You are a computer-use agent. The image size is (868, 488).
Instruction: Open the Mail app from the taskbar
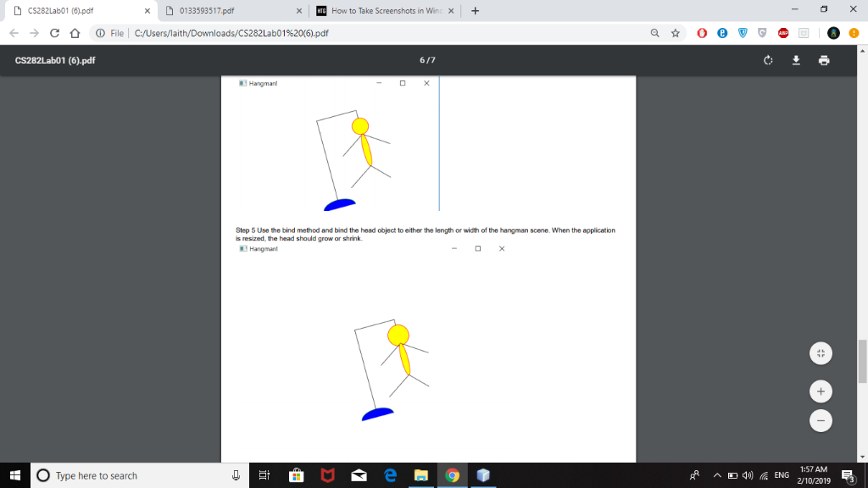(x=359, y=476)
